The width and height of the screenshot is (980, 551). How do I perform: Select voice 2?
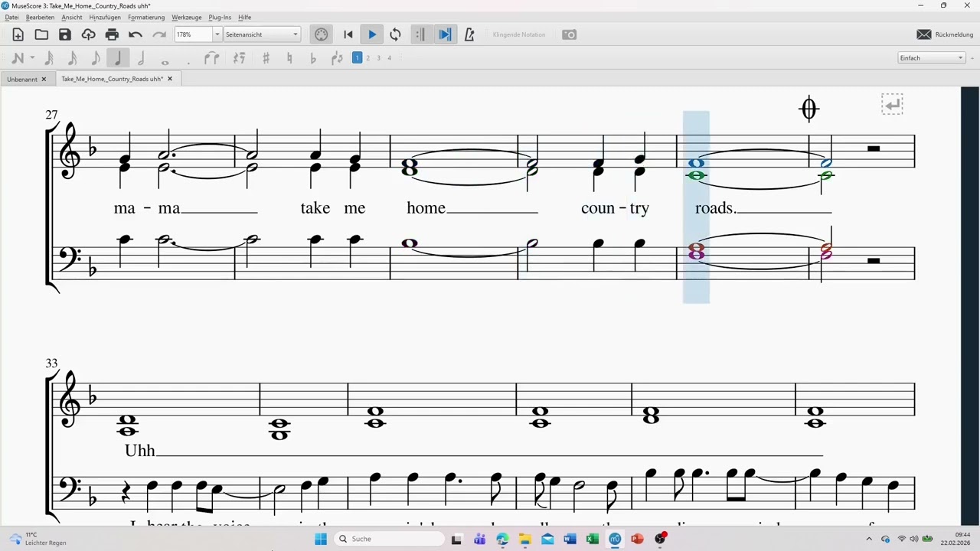367,58
